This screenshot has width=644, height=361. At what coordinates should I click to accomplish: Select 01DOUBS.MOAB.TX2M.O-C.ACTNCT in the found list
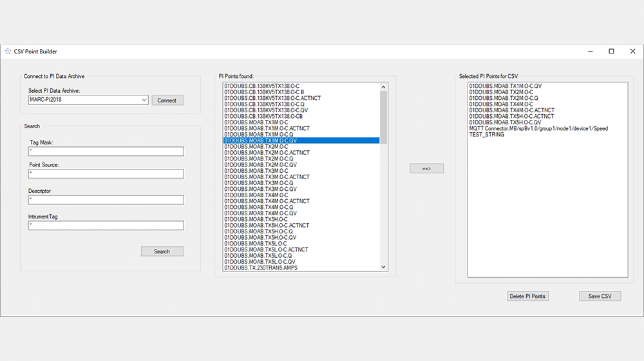(x=301, y=153)
